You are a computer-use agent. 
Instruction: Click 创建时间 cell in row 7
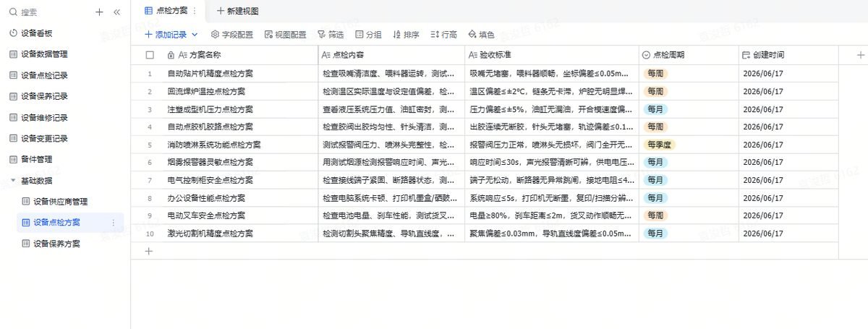(788, 180)
